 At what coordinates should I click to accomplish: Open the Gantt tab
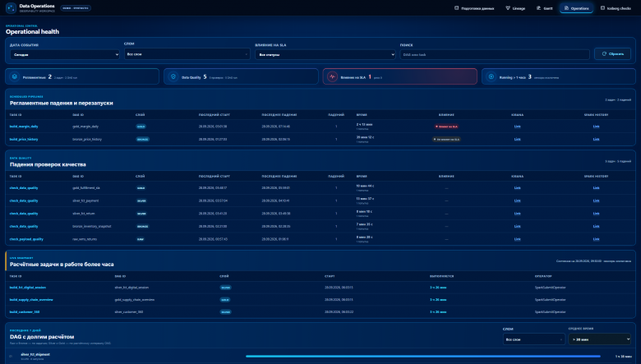(545, 8)
